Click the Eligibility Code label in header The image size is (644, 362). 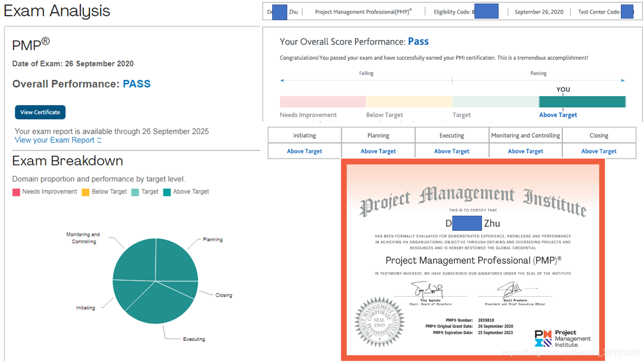pos(453,12)
